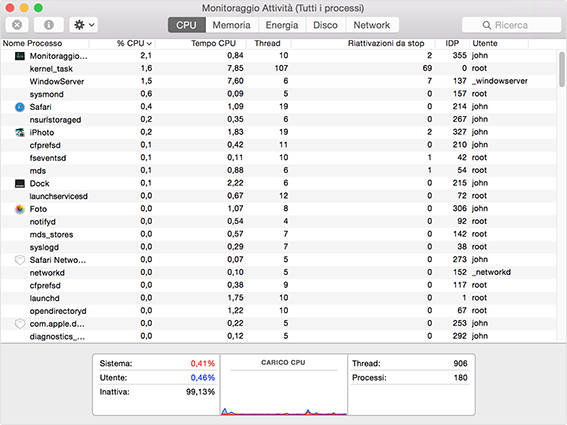Focus the Ricerca search field
567x425 pixels.
511,25
